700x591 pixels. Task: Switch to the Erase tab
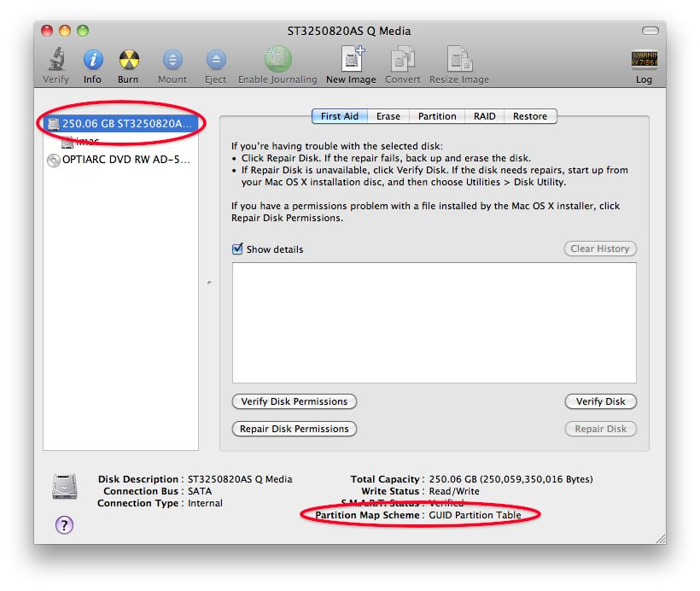point(388,116)
